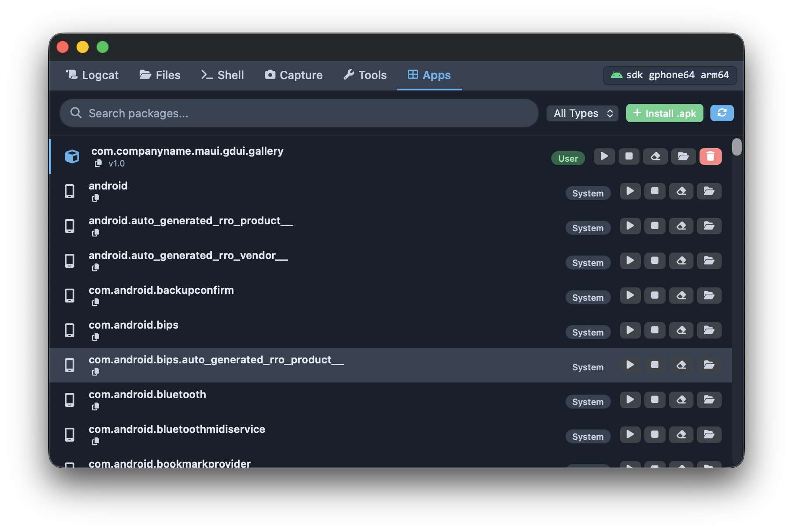Image resolution: width=793 pixels, height=532 pixels.
Task: Select the Apps tab
Action: coord(429,75)
